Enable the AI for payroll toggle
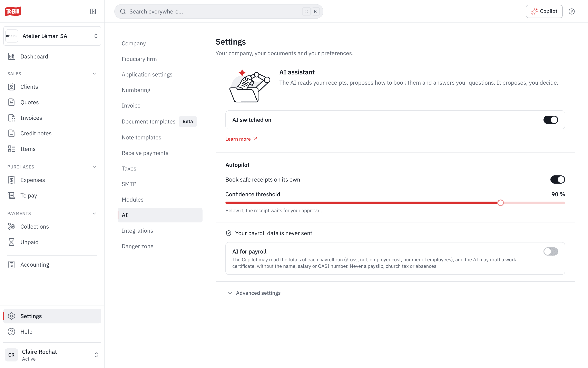This screenshot has width=588, height=368. [x=551, y=251]
